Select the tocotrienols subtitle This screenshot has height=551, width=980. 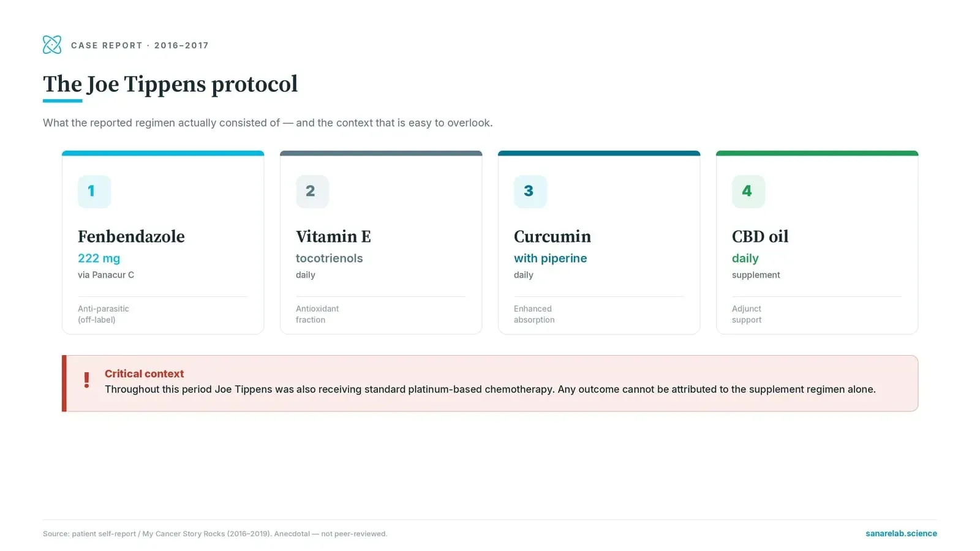pyautogui.click(x=329, y=258)
